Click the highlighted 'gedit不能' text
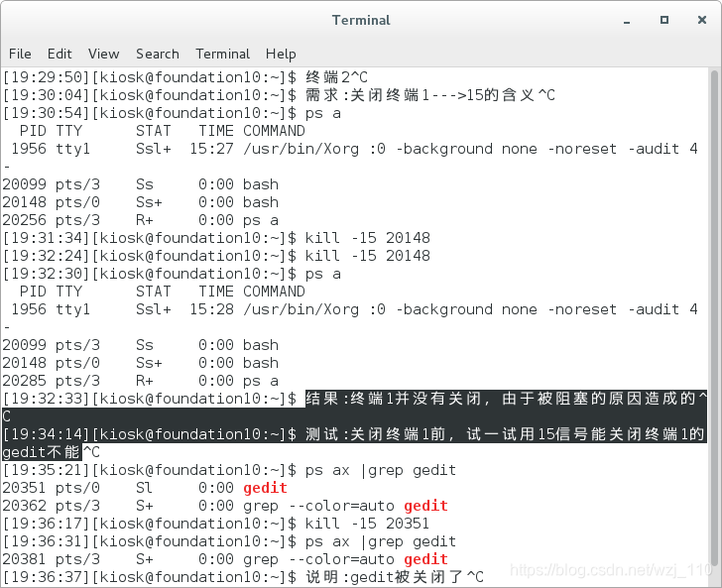 [x=42, y=452]
